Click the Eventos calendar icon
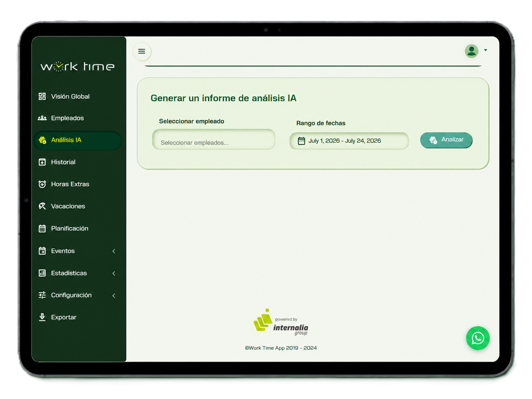Image resolution: width=532 pixels, height=399 pixels. 42,251
